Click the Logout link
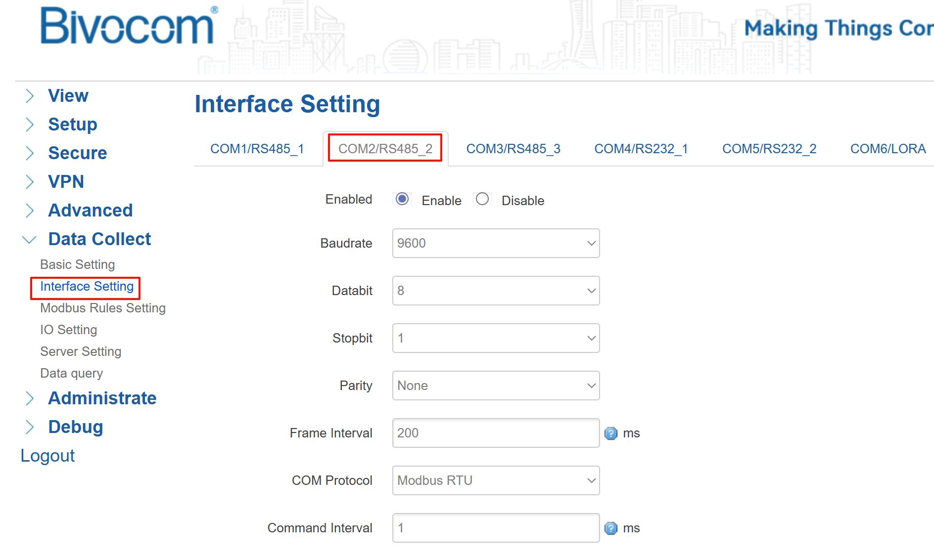 point(47,456)
